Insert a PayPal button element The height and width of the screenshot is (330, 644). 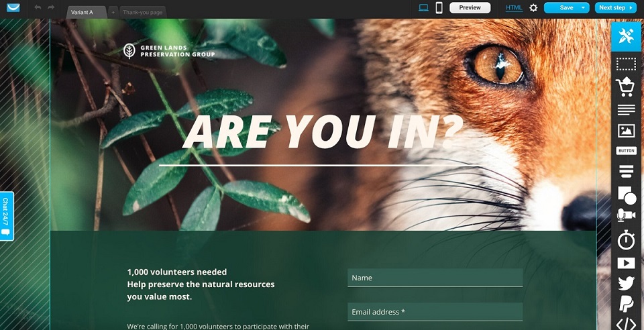click(627, 305)
